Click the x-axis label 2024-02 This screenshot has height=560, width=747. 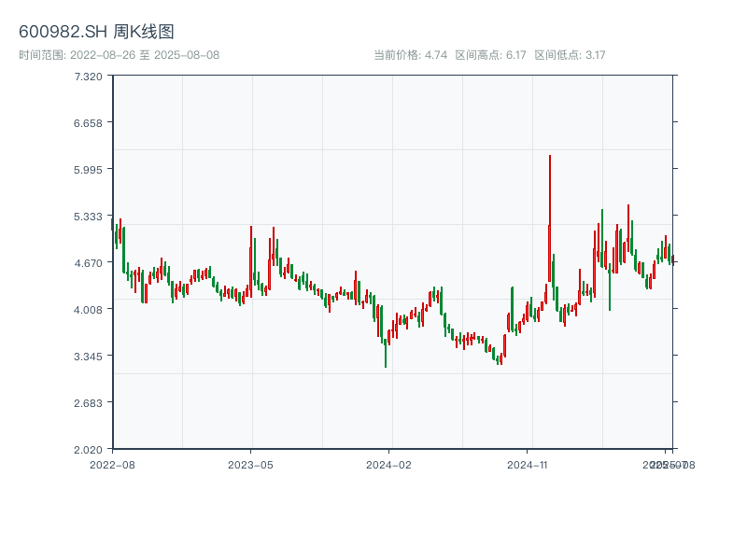(388, 465)
